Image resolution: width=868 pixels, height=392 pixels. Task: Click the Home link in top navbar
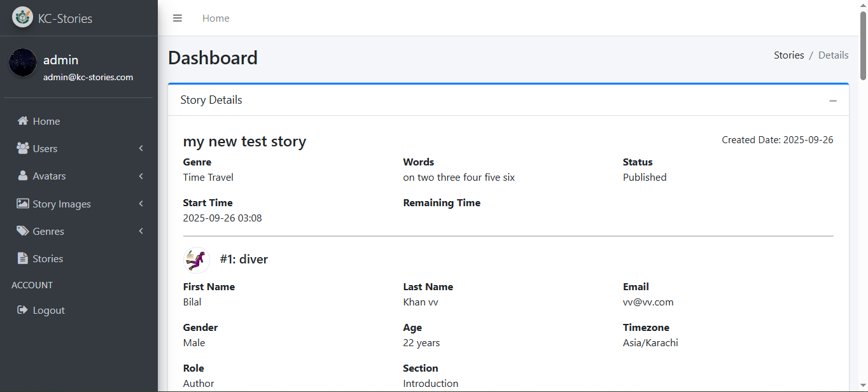[216, 18]
